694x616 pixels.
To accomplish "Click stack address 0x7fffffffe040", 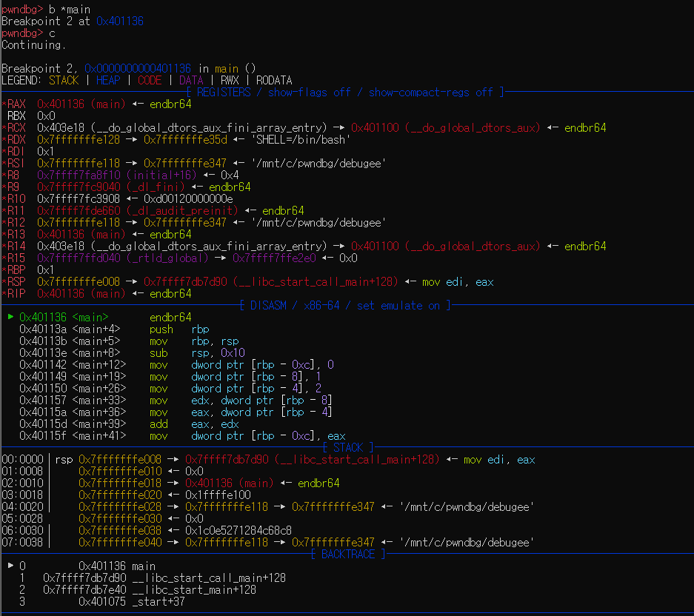I will click(120, 543).
